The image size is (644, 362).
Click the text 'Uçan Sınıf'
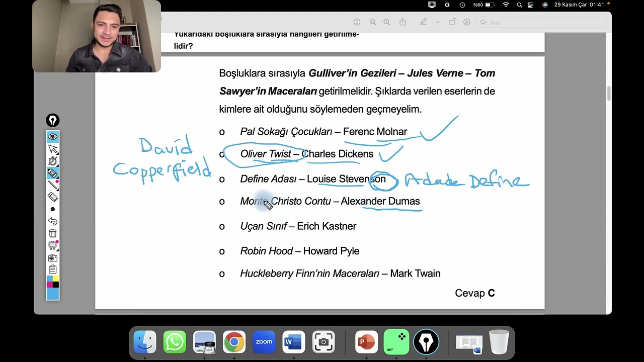tap(263, 226)
